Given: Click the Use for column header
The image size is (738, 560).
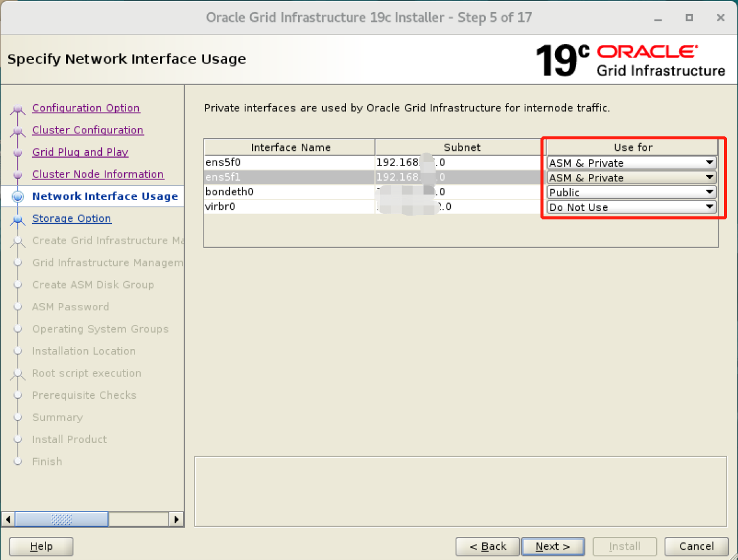Looking at the screenshot, I should (632, 147).
